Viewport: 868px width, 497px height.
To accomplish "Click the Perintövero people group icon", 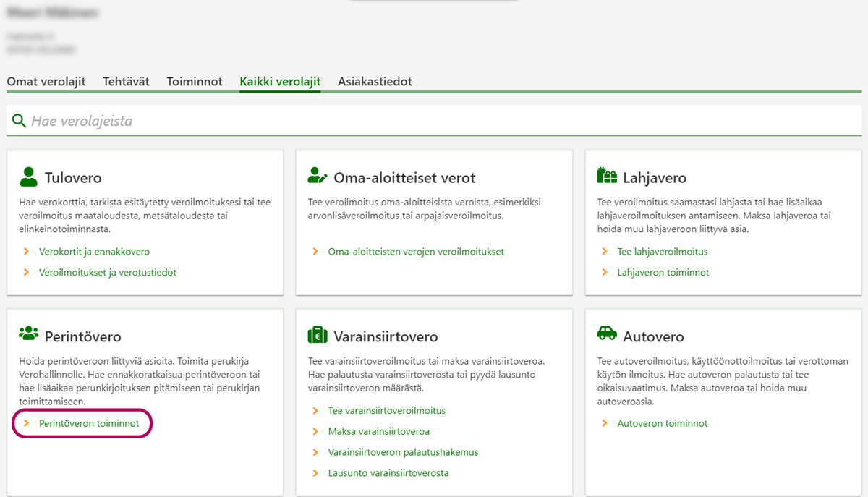I will coord(28,334).
